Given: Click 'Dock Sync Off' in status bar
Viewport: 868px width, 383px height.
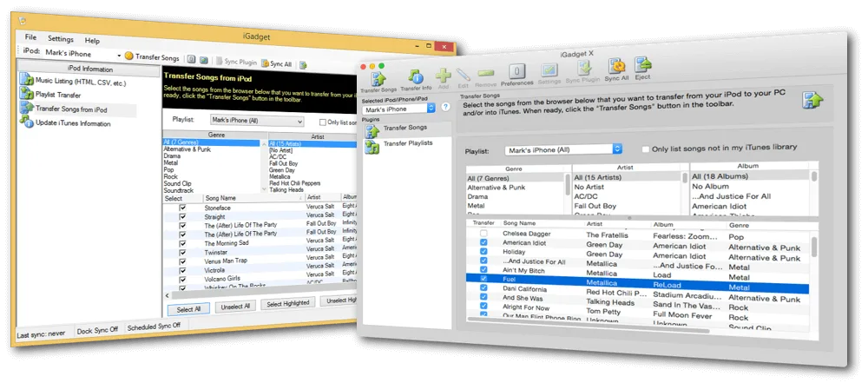Looking at the screenshot, I should 97,328.
